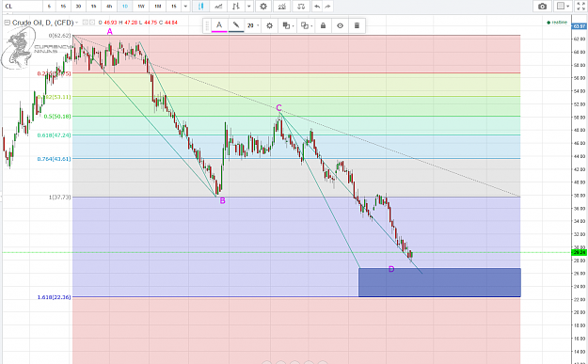
Task: Select the 5 minute interval
Action: pos(49,7)
